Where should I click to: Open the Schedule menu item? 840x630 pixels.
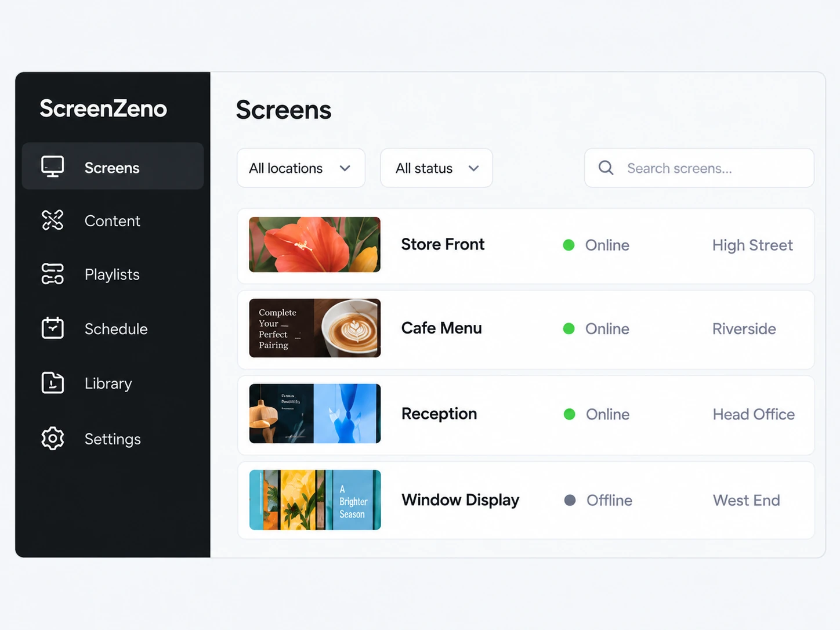[113, 328]
